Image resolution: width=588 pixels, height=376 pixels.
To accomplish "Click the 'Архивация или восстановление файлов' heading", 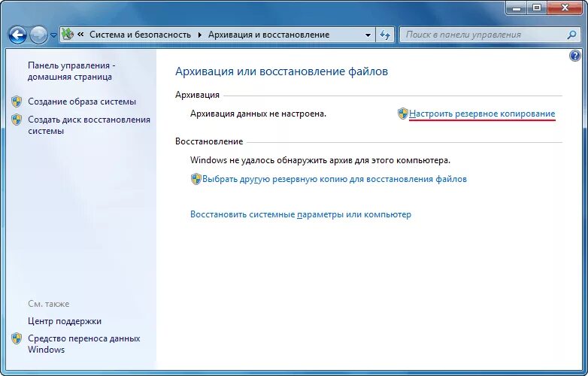I will [282, 71].
